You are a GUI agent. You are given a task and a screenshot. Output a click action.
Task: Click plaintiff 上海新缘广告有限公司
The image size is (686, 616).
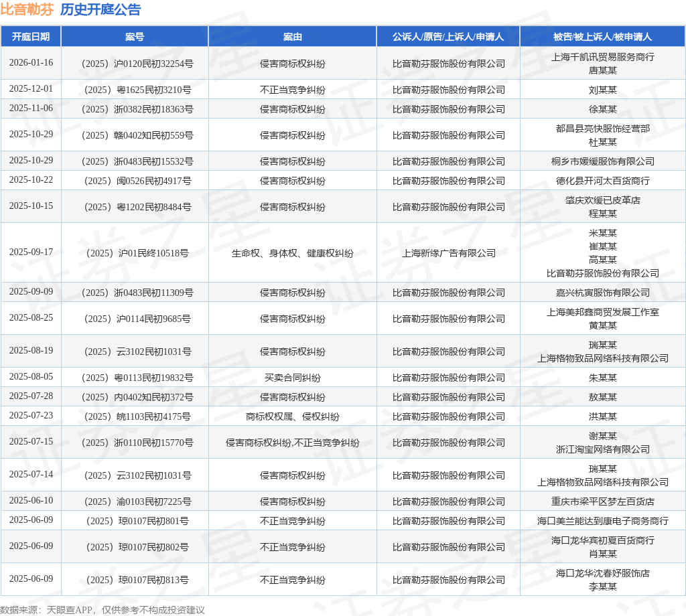tap(448, 253)
